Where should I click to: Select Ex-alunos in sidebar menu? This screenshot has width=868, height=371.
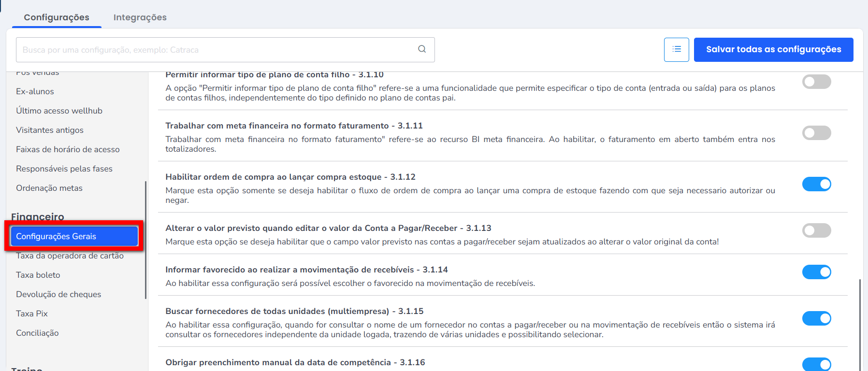35,91
